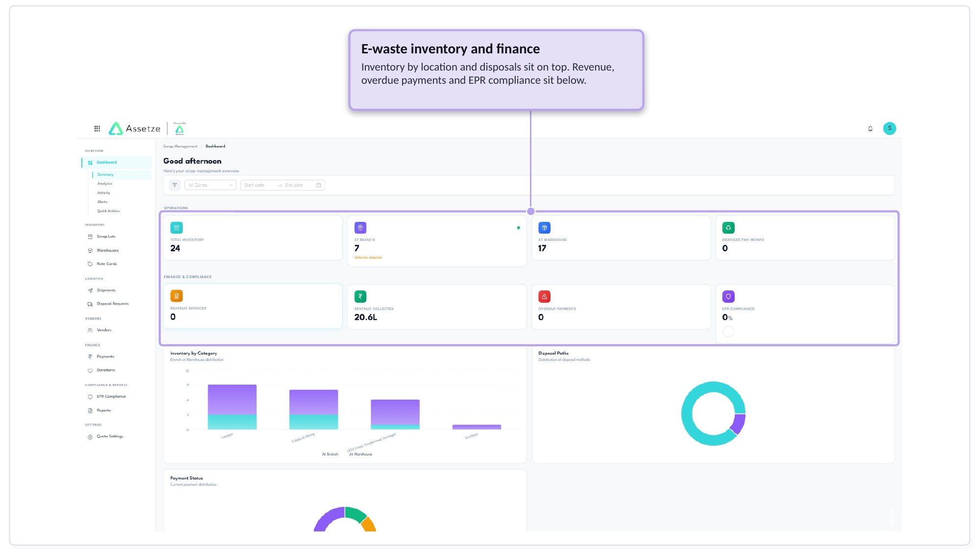Open Quote Settings sidebar link
The height and width of the screenshot is (551, 980).
pyautogui.click(x=110, y=436)
